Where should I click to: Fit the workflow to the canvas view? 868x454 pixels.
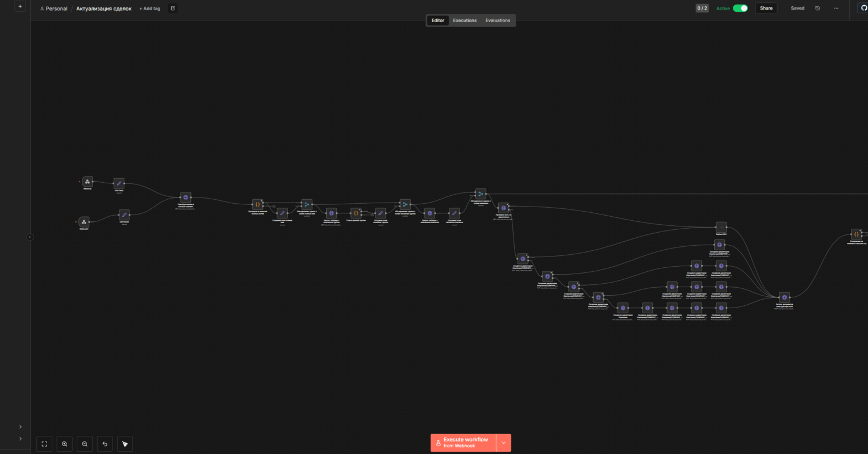click(44, 444)
